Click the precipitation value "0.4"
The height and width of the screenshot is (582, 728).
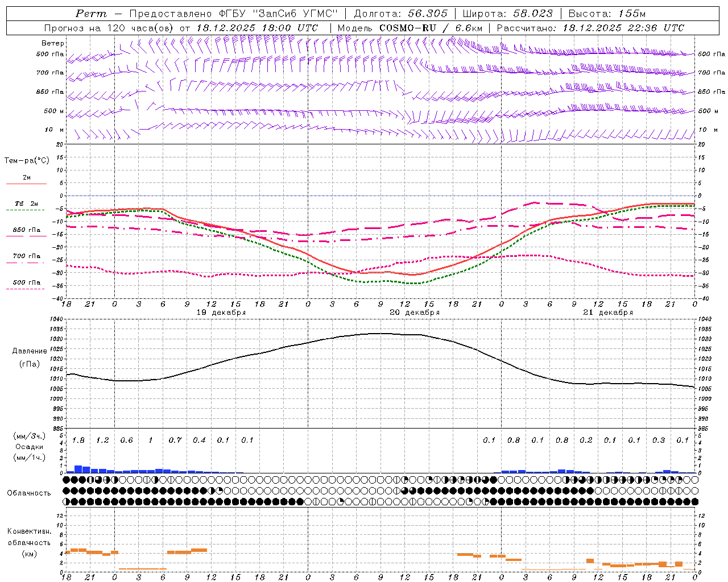tap(199, 440)
